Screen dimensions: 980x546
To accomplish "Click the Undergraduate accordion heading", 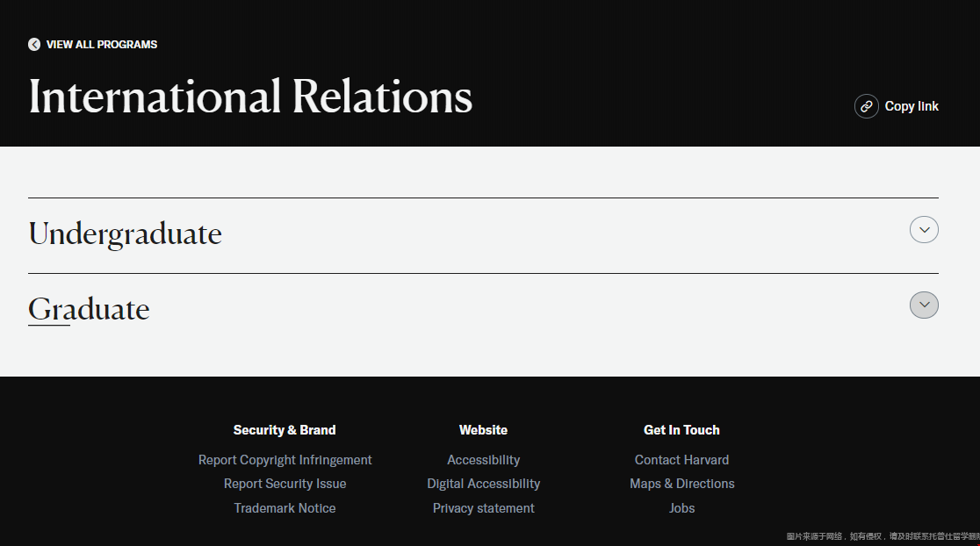I will (x=125, y=234).
